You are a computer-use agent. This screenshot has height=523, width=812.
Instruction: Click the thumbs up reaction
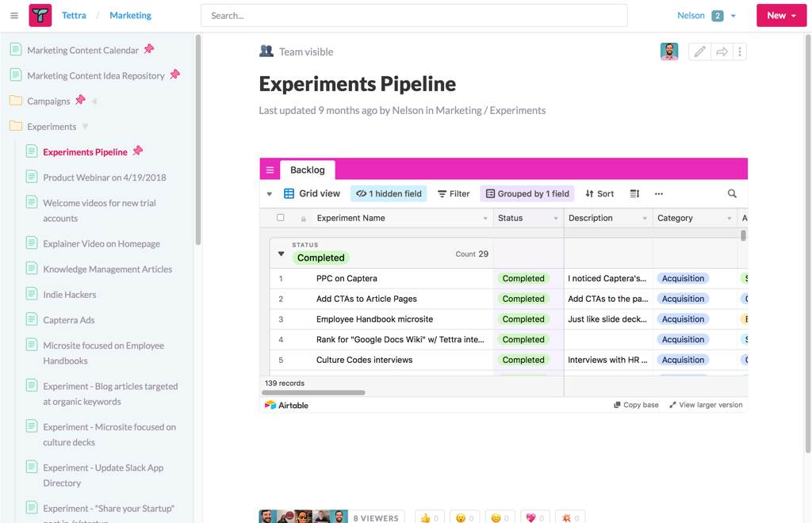(x=429, y=517)
